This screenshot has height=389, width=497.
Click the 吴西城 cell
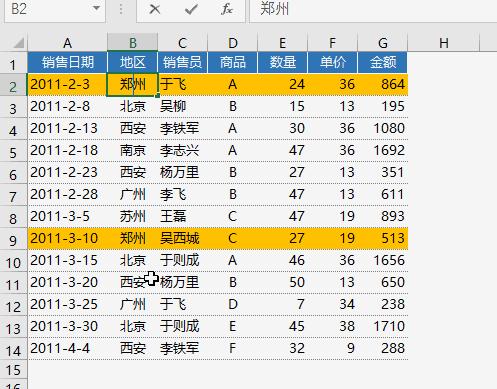(x=182, y=238)
